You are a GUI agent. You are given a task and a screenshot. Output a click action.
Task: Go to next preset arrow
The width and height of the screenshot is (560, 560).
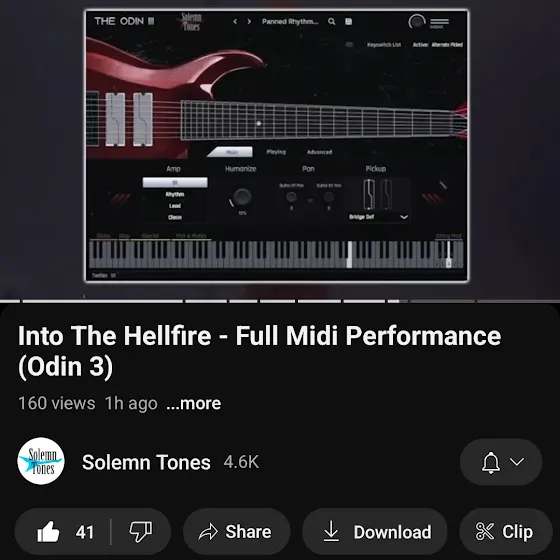coord(249,21)
